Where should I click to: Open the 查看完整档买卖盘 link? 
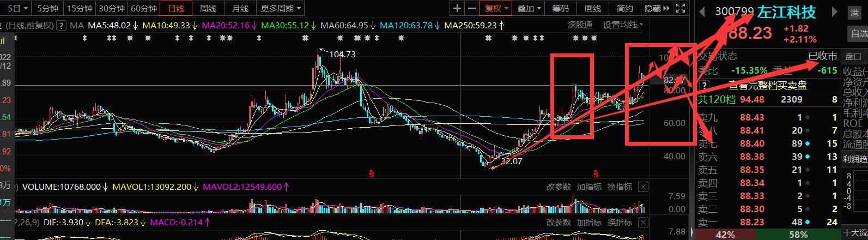click(768, 85)
